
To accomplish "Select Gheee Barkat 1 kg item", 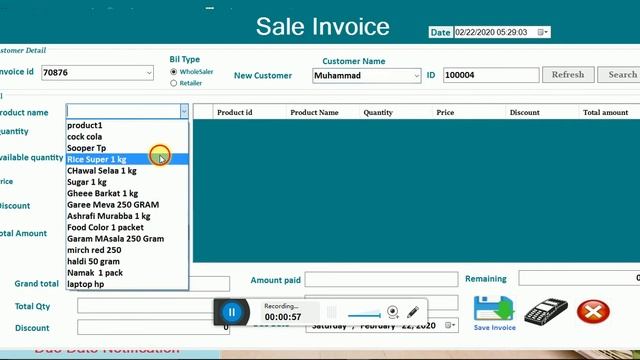I will [x=127, y=193].
